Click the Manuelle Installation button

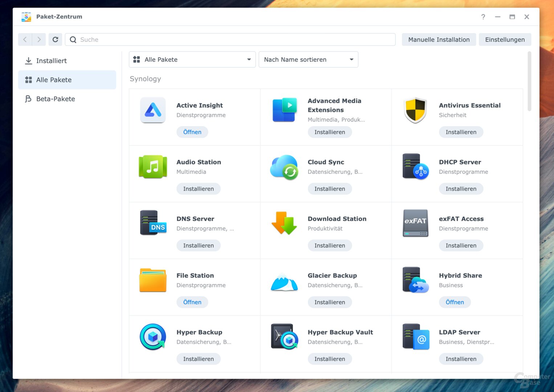(439, 40)
